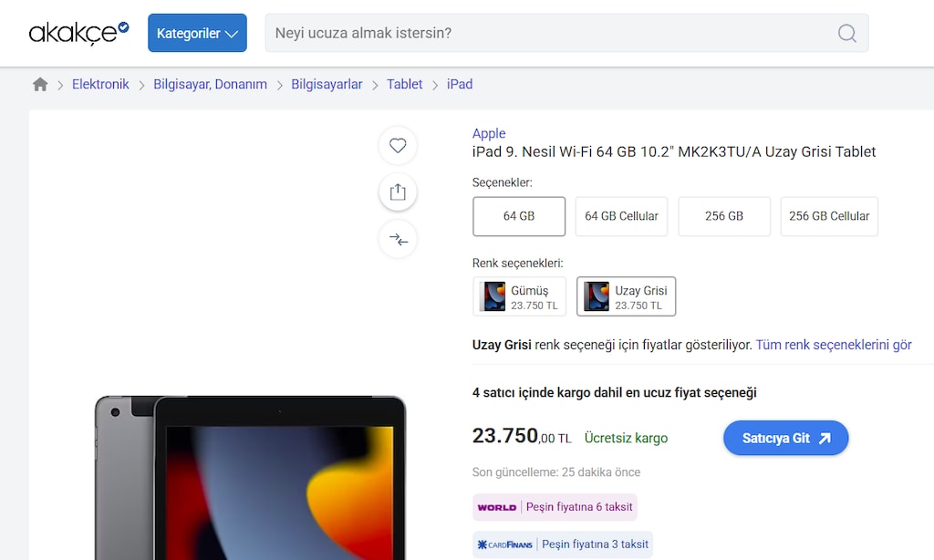
Task: Select the 256 GB option
Action: click(724, 216)
